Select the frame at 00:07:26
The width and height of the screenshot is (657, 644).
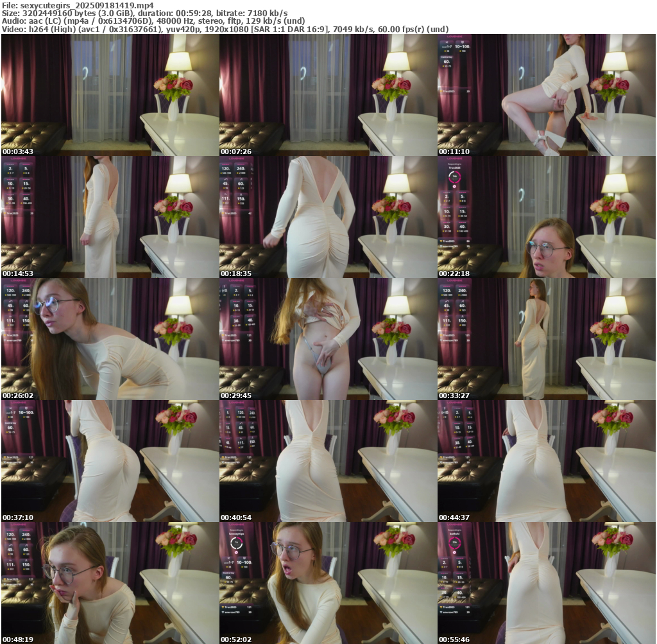[x=328, y=95]
